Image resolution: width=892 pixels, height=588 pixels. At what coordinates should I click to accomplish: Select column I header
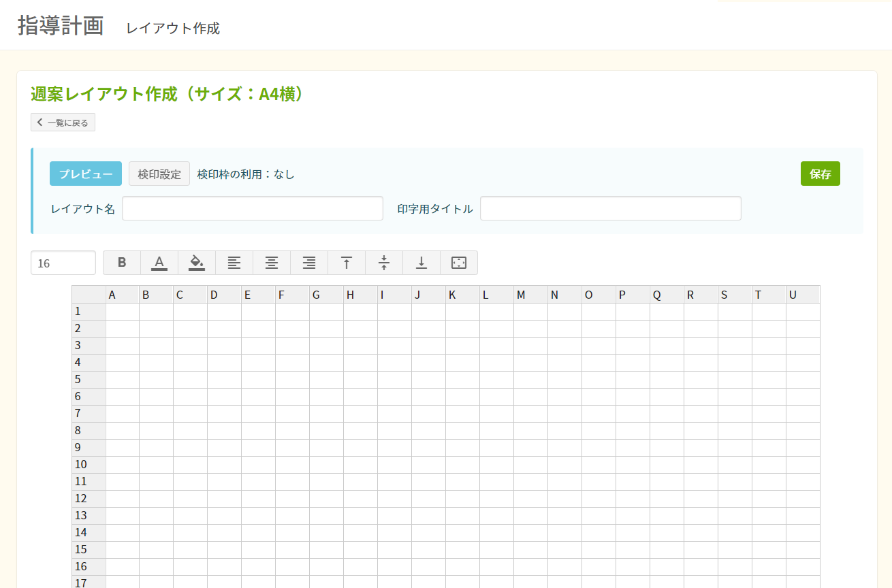[395, 295]
